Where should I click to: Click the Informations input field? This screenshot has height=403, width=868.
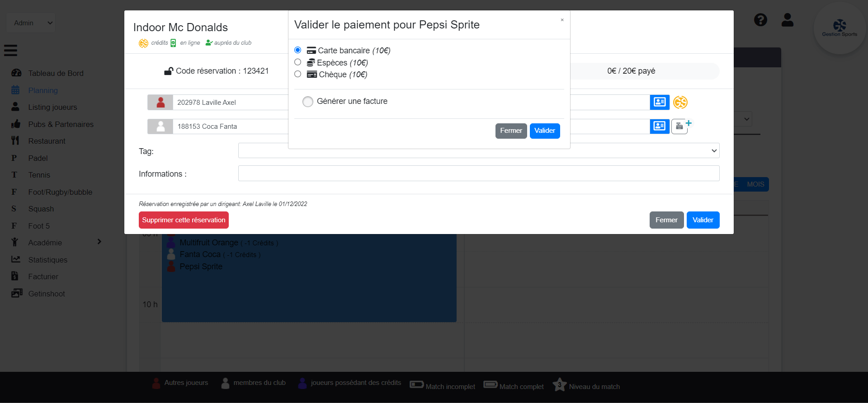pos(479,173)
